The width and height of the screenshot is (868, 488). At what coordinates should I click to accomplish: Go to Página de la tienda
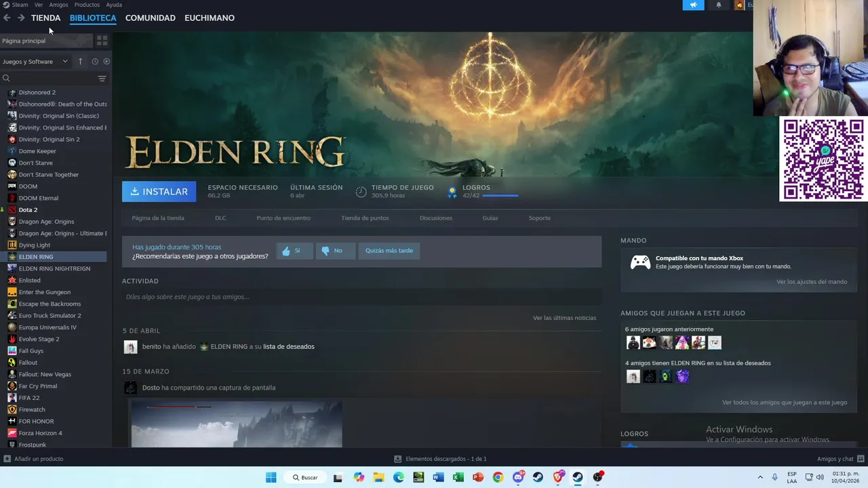[158, 218]
